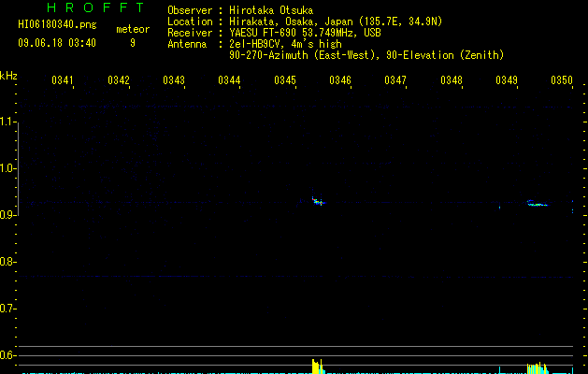Select the filename HI06180340.png
Screen dimensions: 588x374
point(57,24)
